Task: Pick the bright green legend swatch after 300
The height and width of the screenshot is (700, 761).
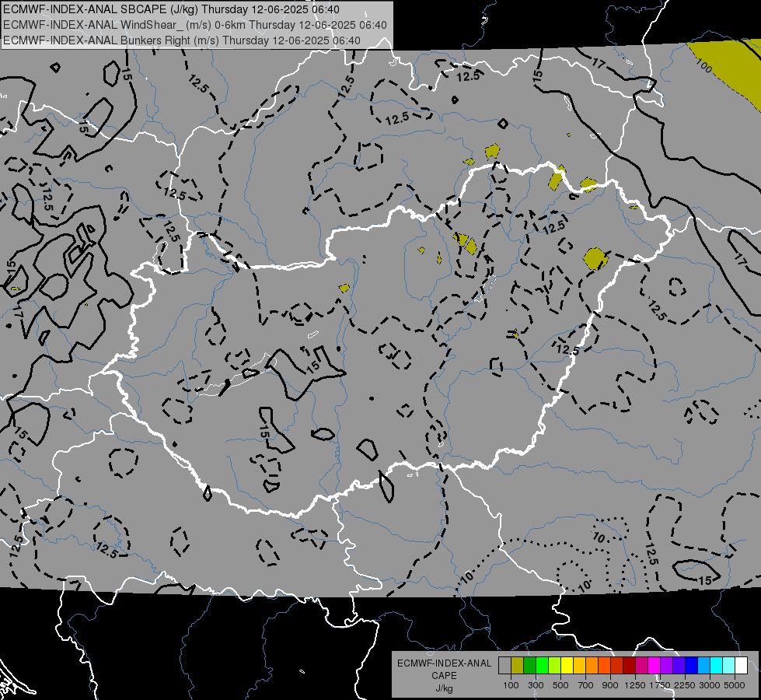Action: coord(542,666)
